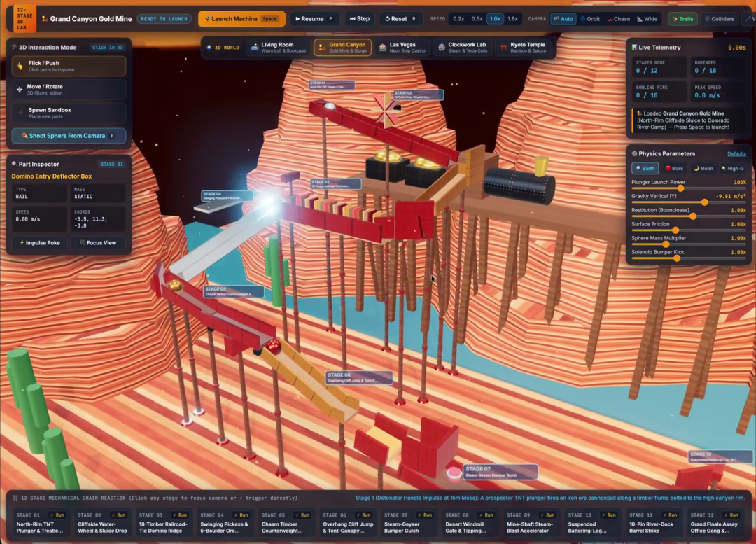Open the Clockwork Lab world
756x544 pixels.
coord(463,48)
